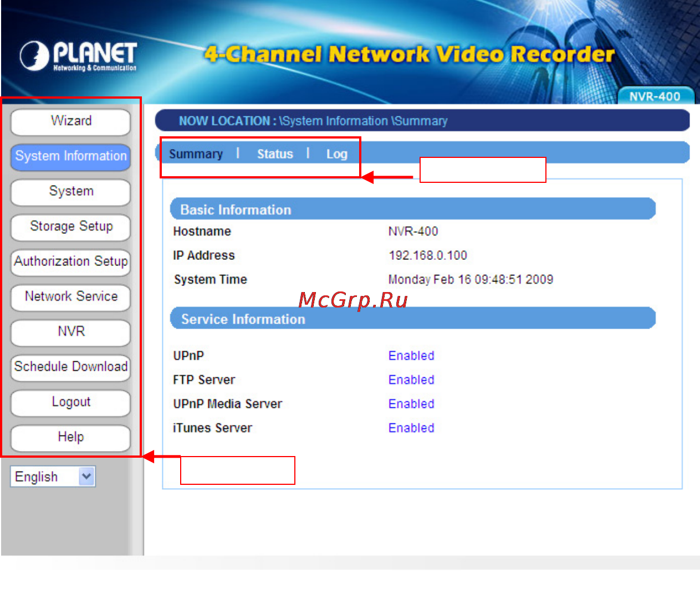Image resolution: width=700 pixels, height=599 pixels.
Task: Click the Service Information header
Action: click(413, 319)
